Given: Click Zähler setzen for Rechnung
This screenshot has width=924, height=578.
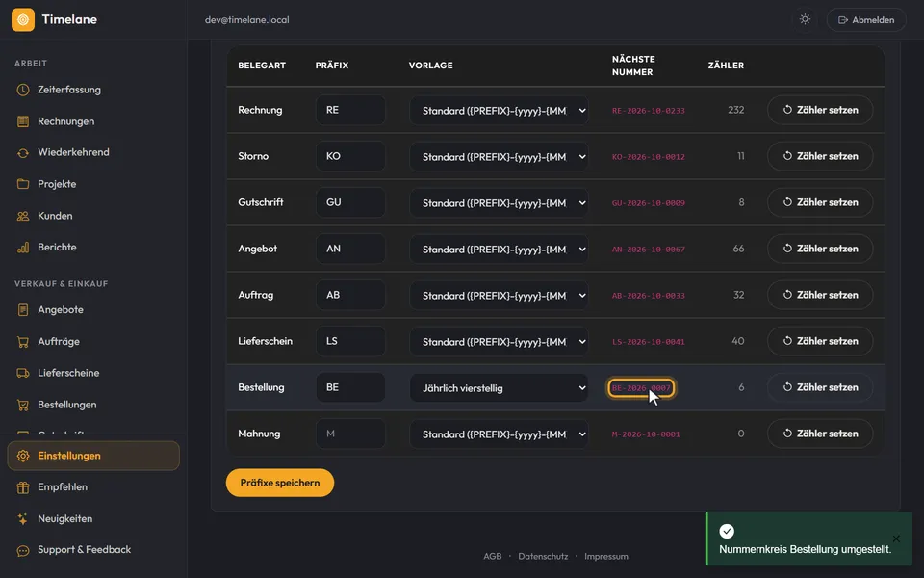Looking at the screenshot, I should point(820,110).
